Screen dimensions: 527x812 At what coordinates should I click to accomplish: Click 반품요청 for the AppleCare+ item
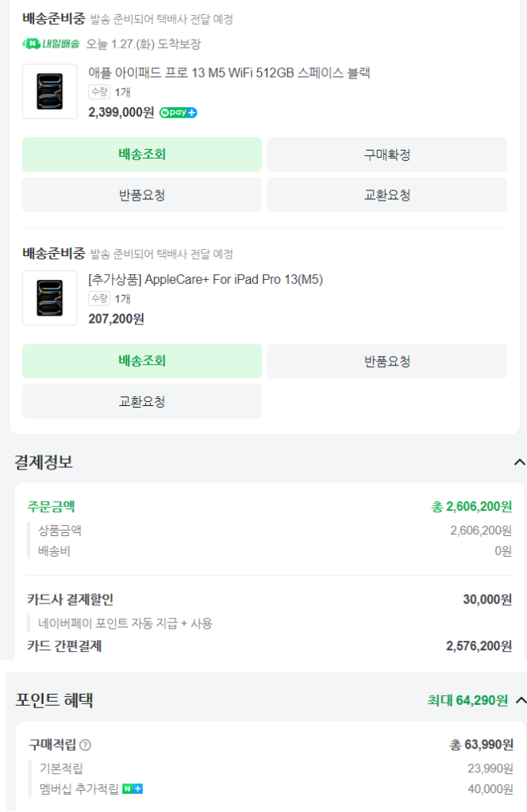click(x=387, y=362)
